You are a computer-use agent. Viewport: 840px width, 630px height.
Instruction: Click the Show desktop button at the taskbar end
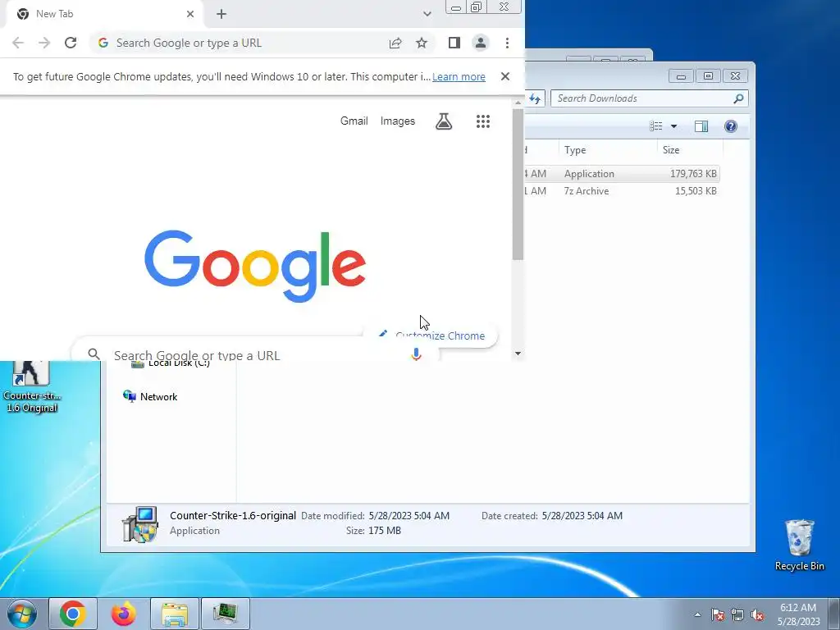(x=834, y=614)
